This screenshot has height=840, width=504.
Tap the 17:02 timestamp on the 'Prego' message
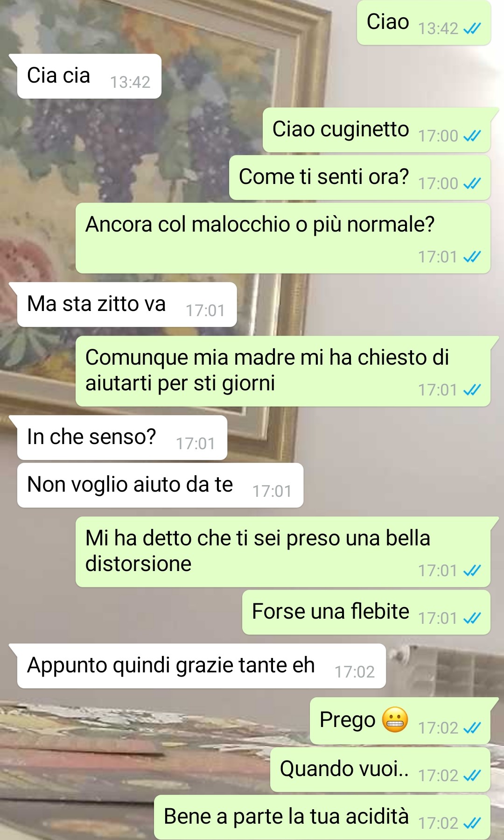click(x=438, y=728)
